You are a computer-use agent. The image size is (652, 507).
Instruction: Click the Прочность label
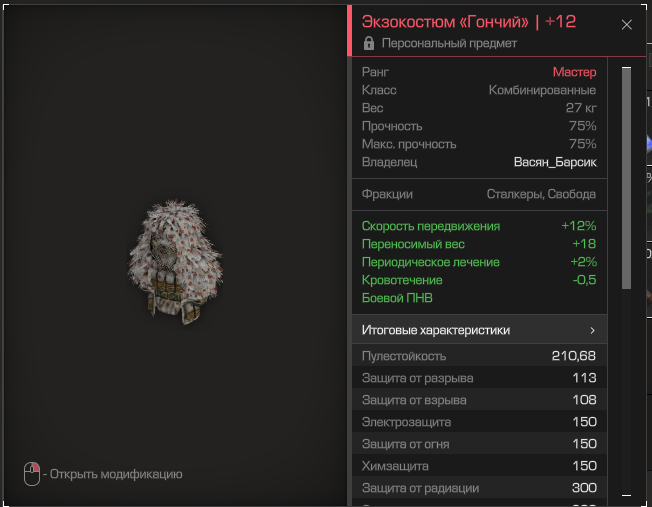pos(392,126)
